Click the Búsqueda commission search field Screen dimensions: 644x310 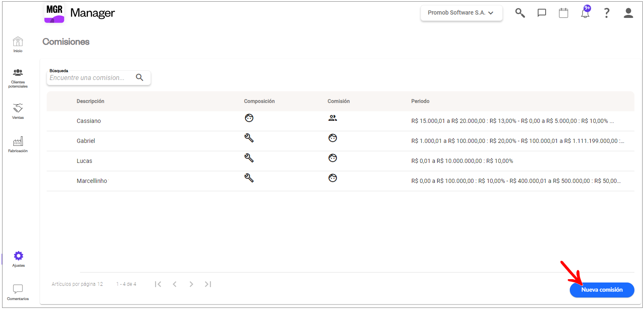[99, 78]
